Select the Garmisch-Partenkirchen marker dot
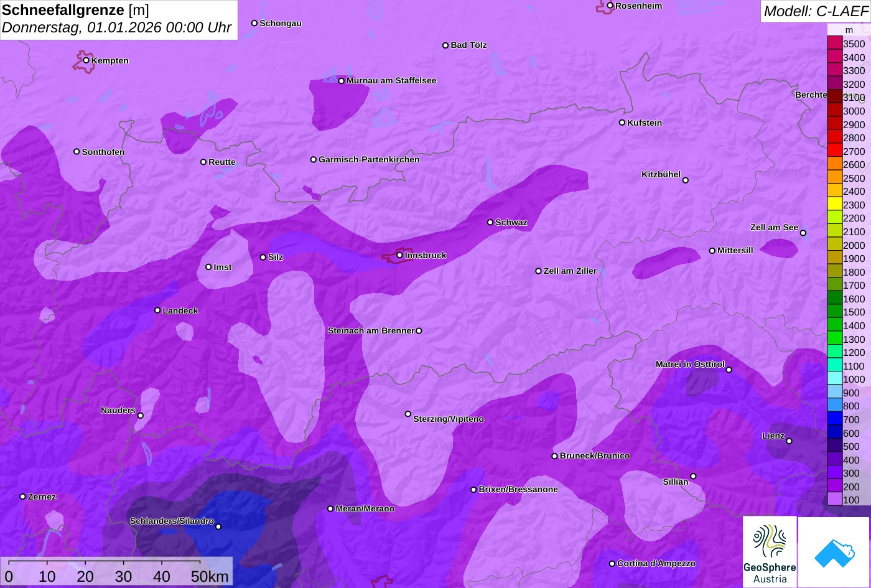Image resolution: width=871 pixels, height=588 pixels. point(314,159)
